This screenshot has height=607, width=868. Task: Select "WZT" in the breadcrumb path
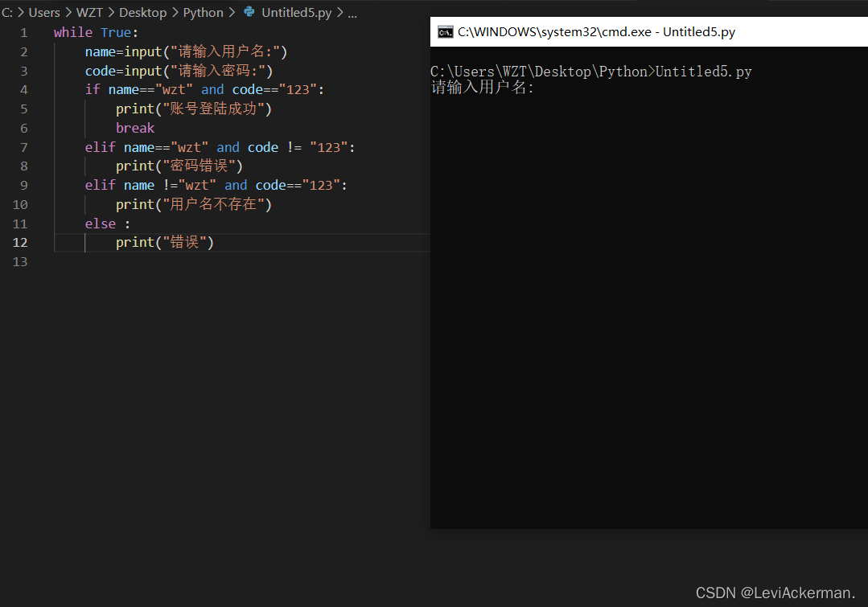(x=89, y=12)
